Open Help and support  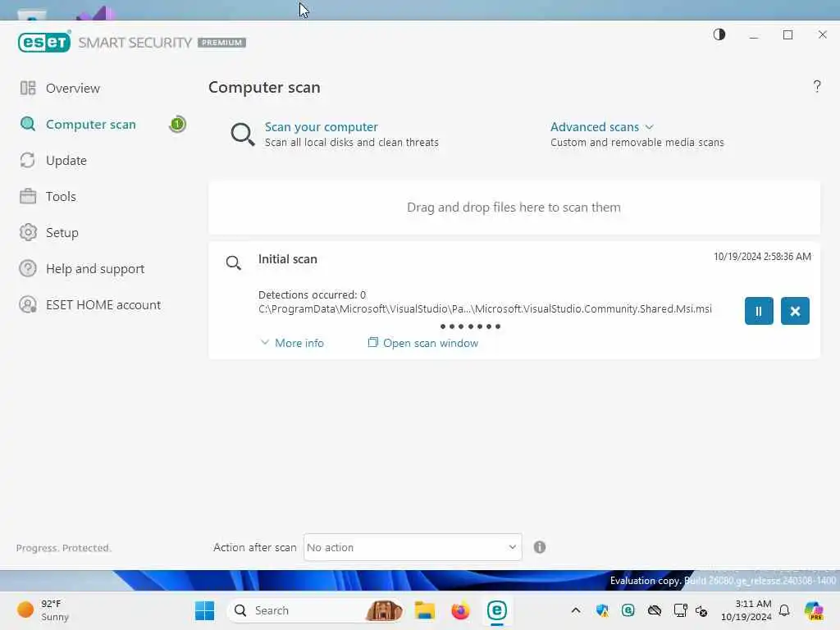pyautogui.click(x=95, y=268)
